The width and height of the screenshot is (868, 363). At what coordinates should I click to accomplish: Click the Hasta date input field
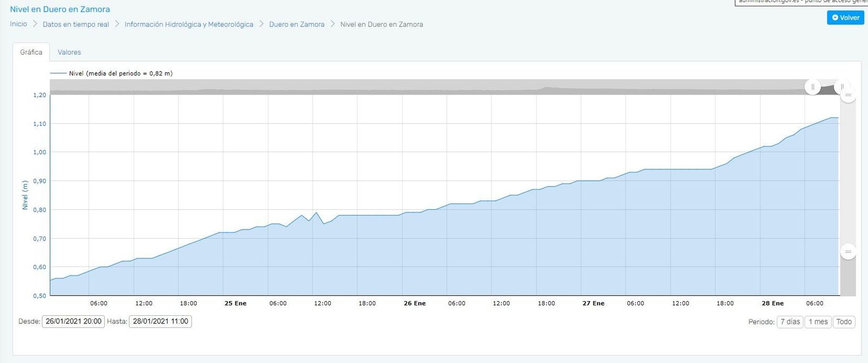click(x=161, y=321)
